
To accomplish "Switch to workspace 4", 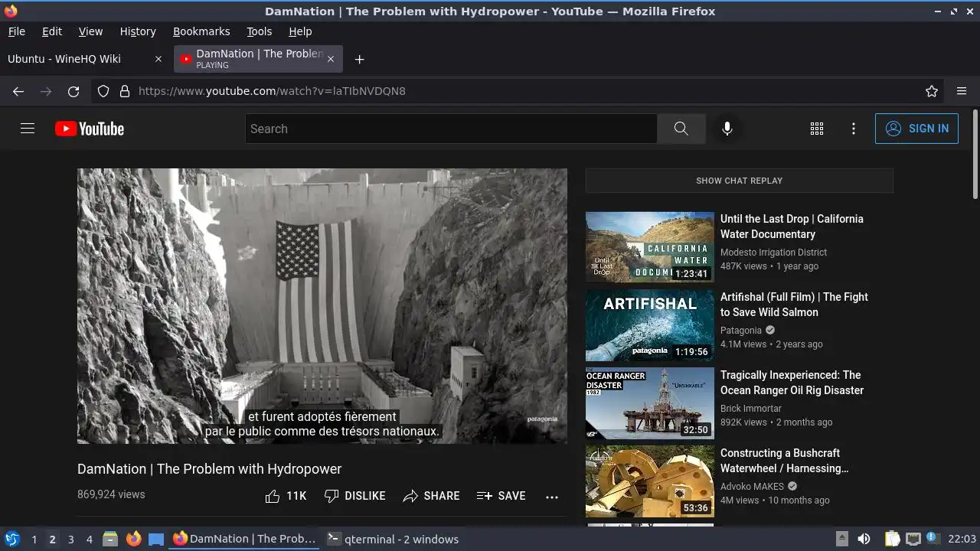I will (89, 540).
